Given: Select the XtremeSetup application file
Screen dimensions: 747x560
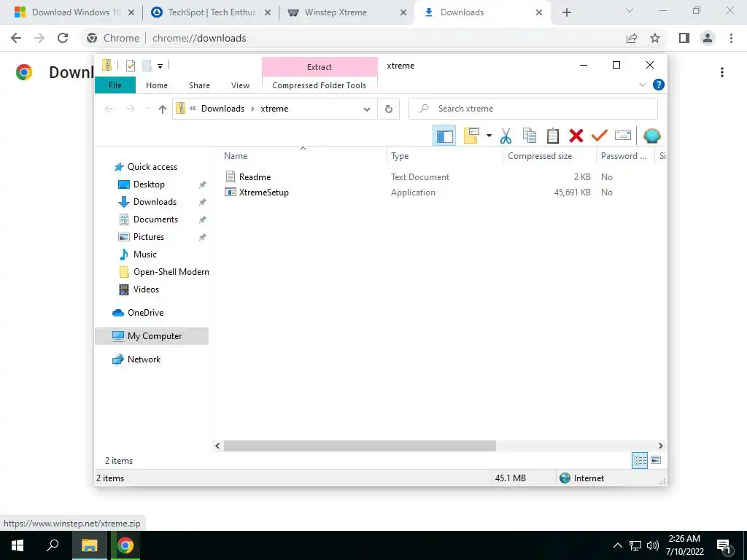Looking at the screenshot, I should pos(263,192).
